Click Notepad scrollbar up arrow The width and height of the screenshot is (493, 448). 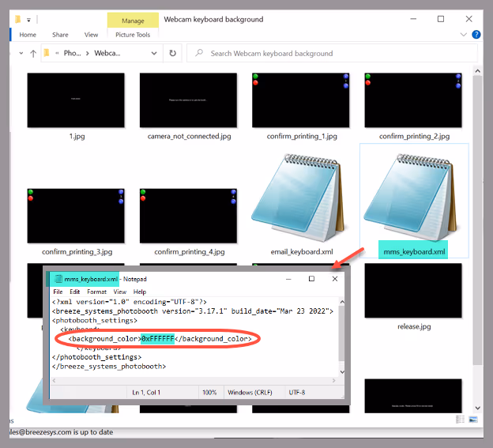342,302
